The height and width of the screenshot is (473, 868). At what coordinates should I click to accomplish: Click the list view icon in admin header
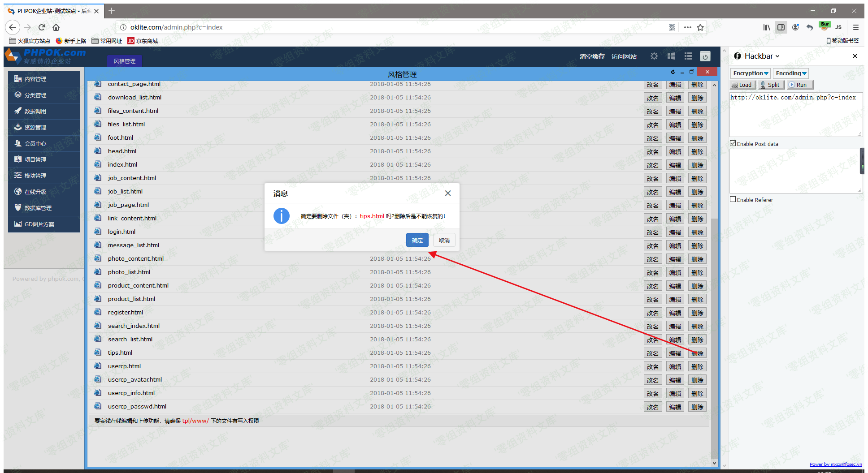pos(688,56)
